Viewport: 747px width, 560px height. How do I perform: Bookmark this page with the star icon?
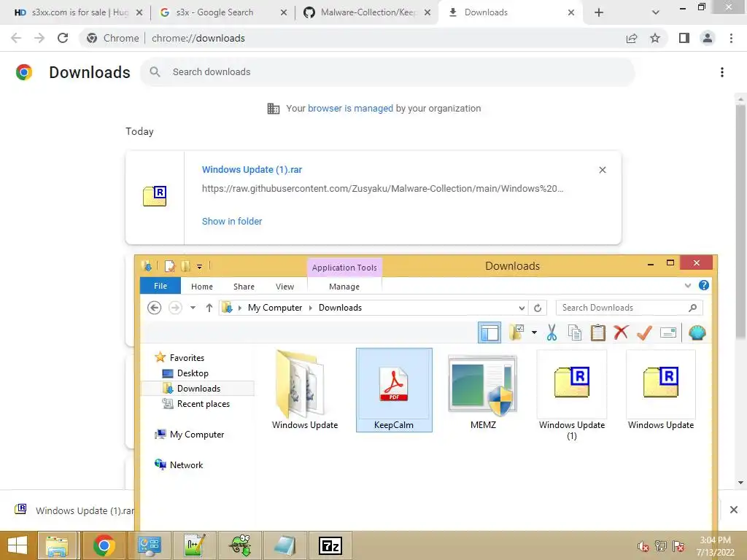pyautogui.click(x=655, y=38)
